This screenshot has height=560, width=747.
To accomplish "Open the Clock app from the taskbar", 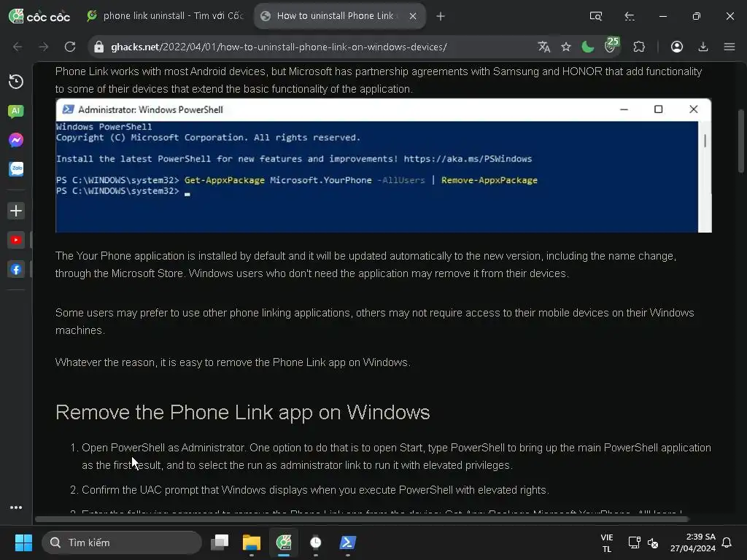I will [x=315, y=542].
